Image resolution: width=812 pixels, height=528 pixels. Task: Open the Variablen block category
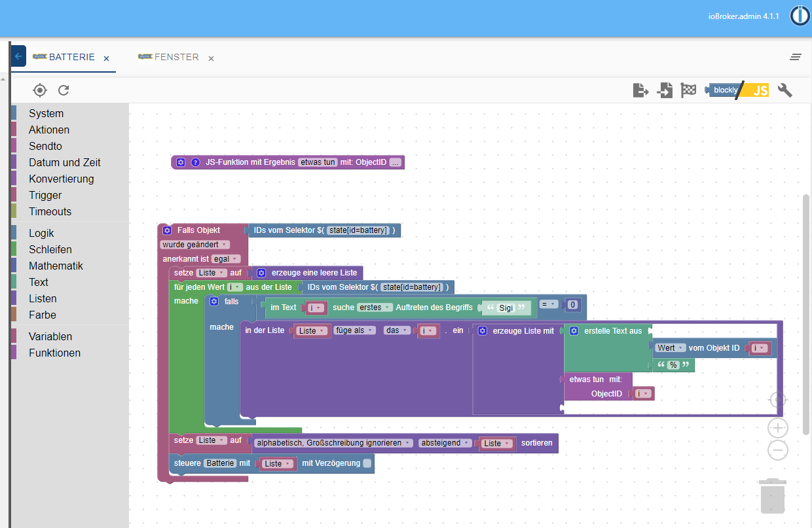coord(50,337)
